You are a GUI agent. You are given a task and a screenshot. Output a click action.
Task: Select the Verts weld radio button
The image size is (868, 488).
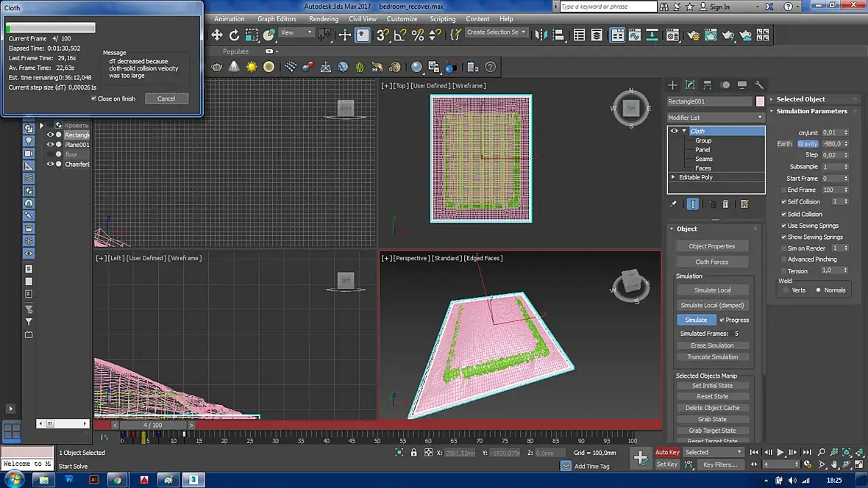pyautogui.click(x=786, y=290)
